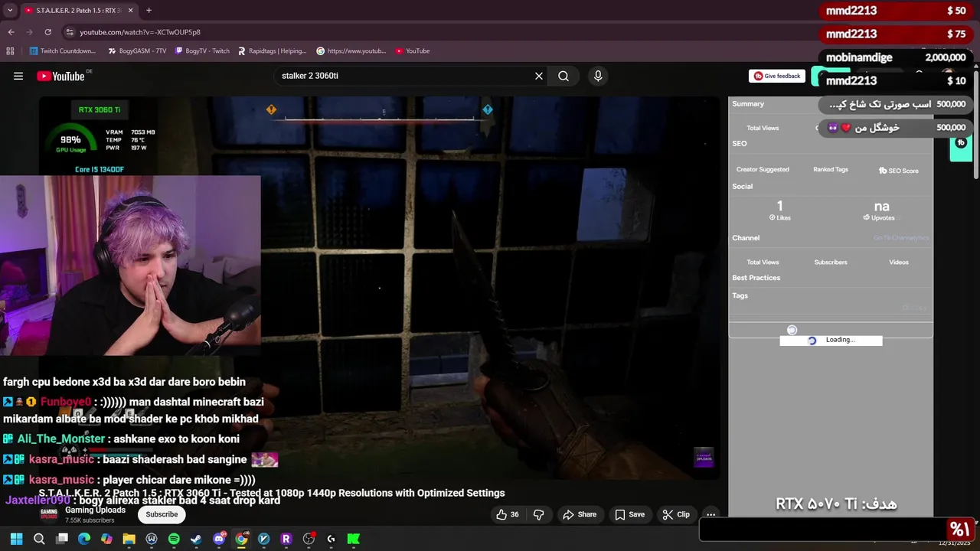The height and width of the screenshot is (551, 980).
Task: Switch to Chrome on the taskbar
Action: pyautogui.click(x=241, y=539)
